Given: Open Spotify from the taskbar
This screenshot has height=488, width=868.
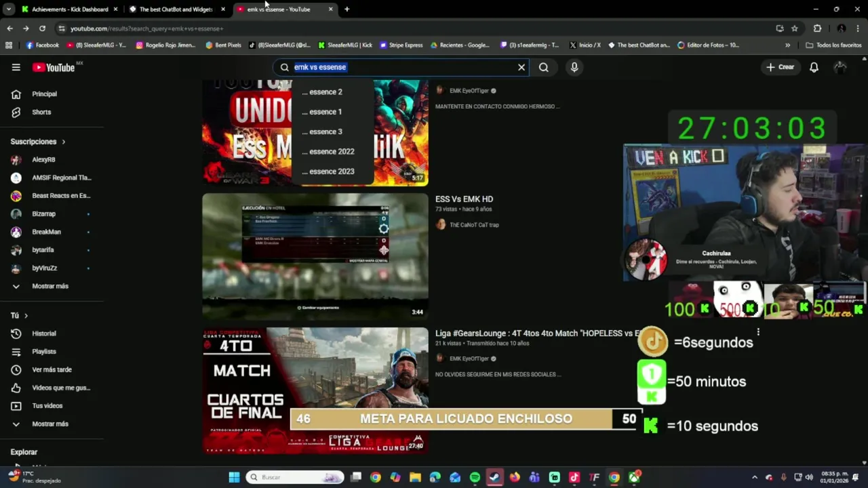Looking at the screenshot, I should tap(475, 477).
